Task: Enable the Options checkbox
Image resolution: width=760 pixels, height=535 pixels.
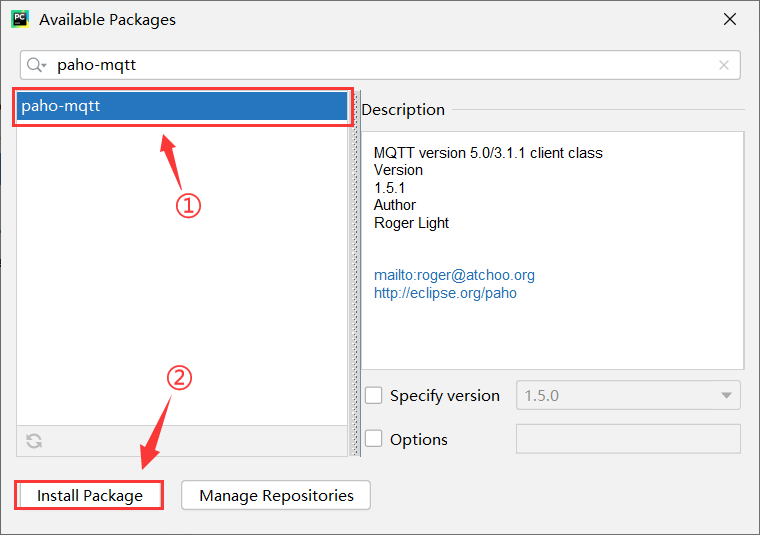Action: [x=374, y=439]
